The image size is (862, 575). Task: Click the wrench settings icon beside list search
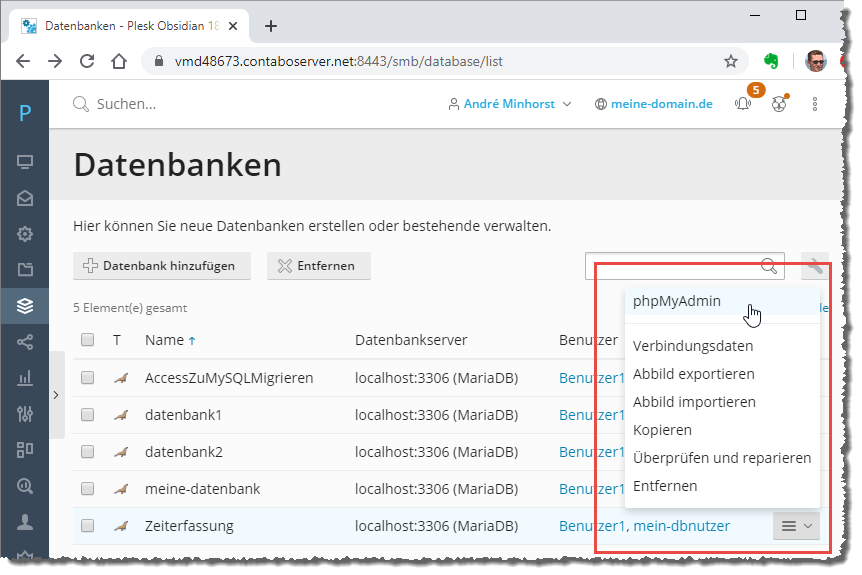(x=815, y=266)
